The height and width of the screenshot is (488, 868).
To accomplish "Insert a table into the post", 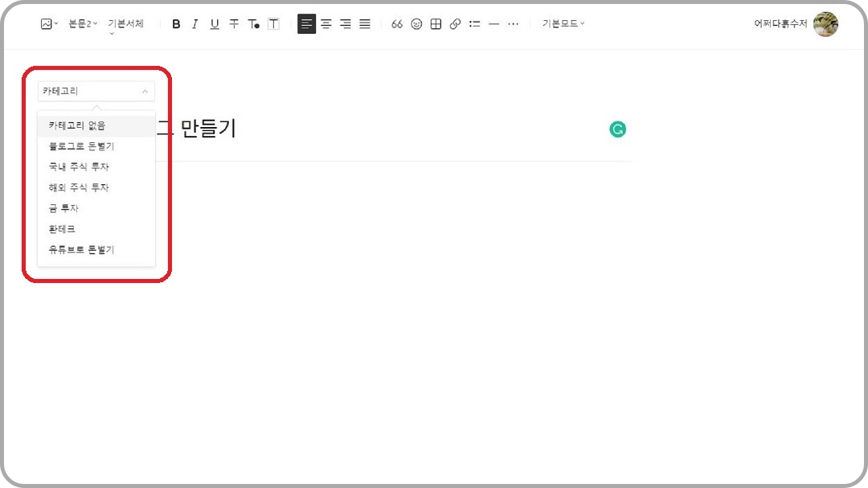I will (435, 24).
